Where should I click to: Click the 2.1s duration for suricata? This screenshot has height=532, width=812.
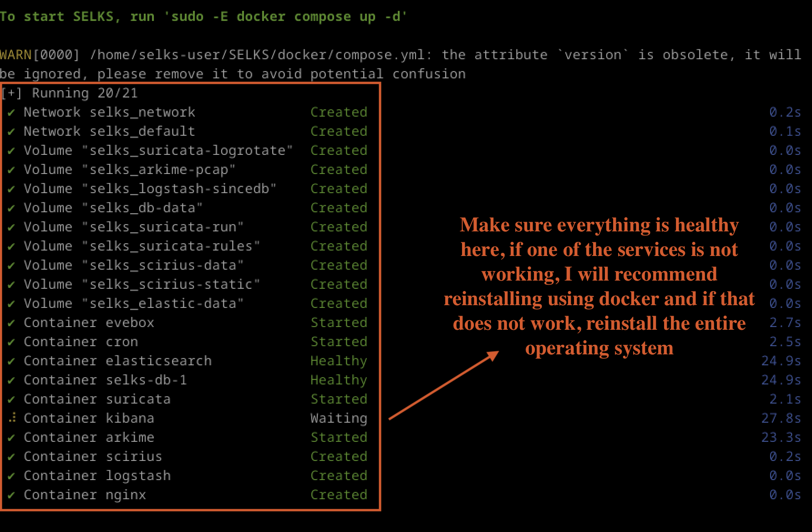785,399
